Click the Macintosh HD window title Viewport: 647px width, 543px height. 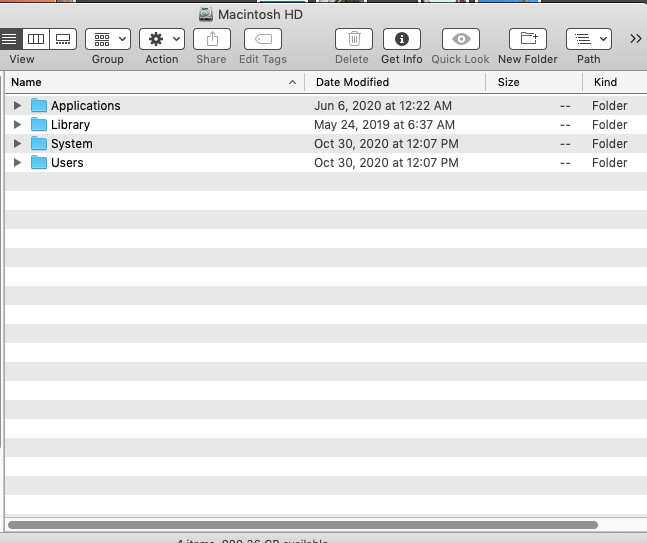260,15
